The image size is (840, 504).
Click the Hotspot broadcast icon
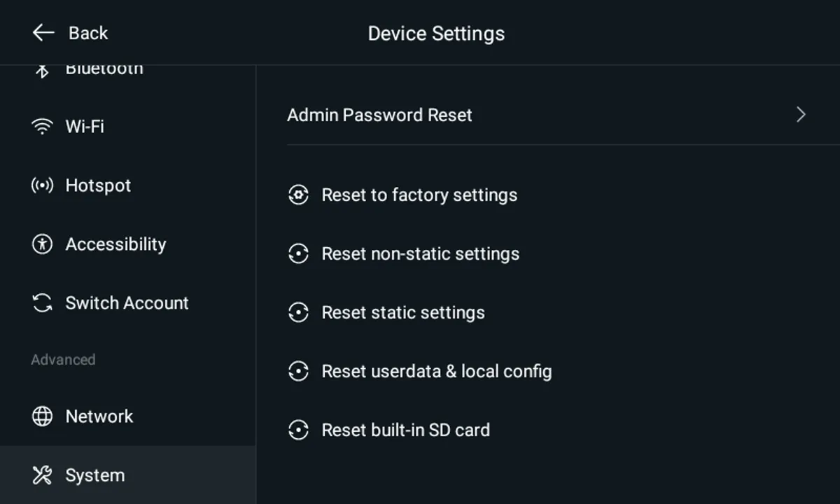click(x=42, y=185)
